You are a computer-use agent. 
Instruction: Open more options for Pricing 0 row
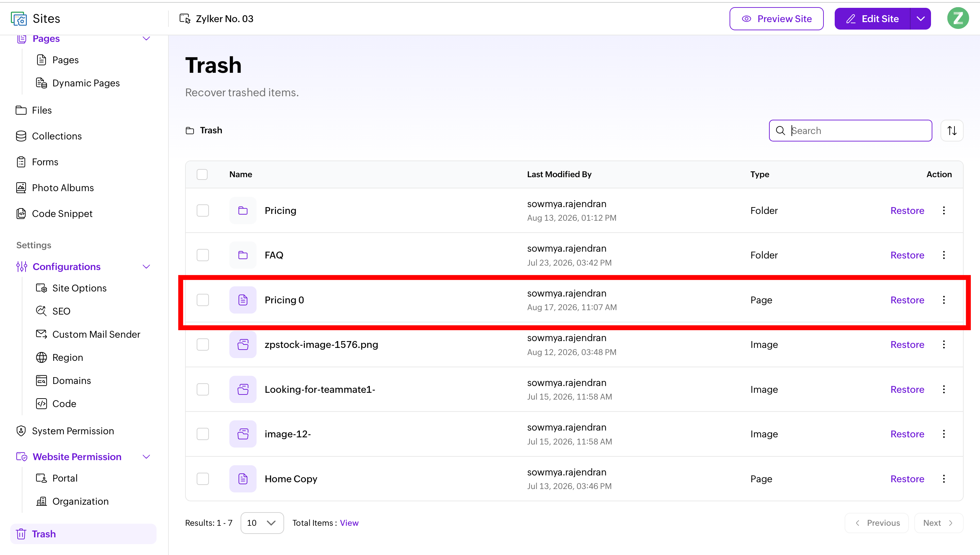click(x=944, y=300)
